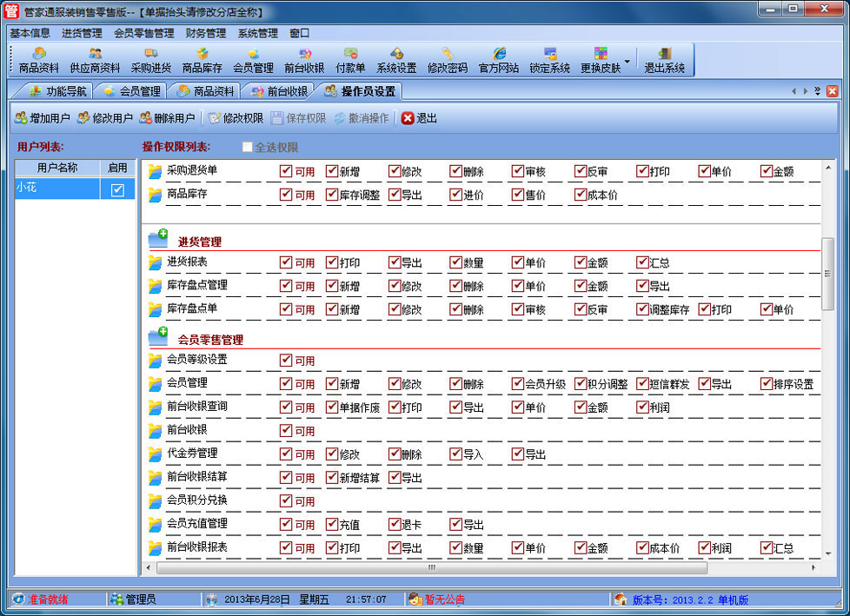Launch 前台收银 from the main toolbar

pos(303,60)
